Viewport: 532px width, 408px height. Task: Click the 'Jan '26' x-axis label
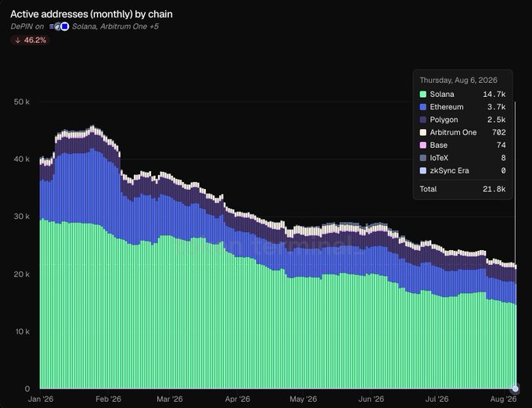pyautogui.click(x=41, y=399)
